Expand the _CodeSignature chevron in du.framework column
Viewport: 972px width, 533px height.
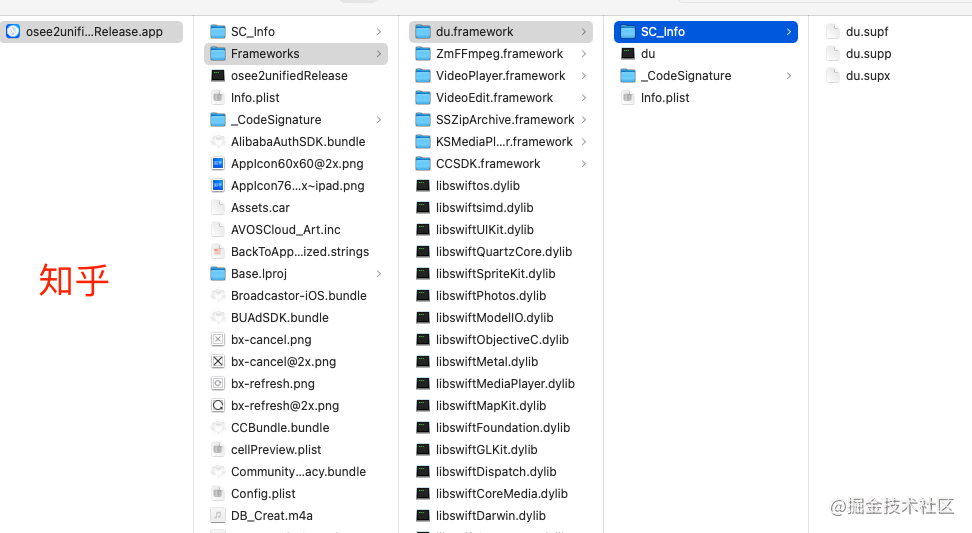[x=789, y=76]
